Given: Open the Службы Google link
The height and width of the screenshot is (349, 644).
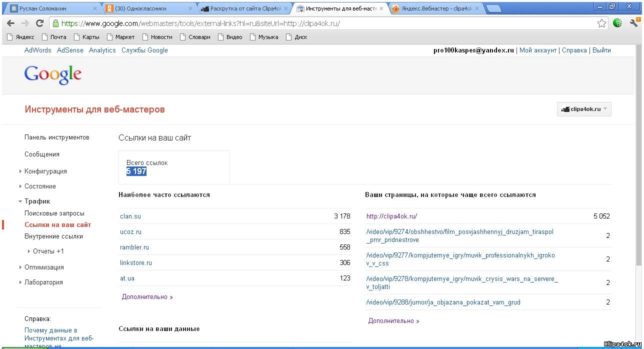Looking at the screenshot, I should [x=144, y=50].
